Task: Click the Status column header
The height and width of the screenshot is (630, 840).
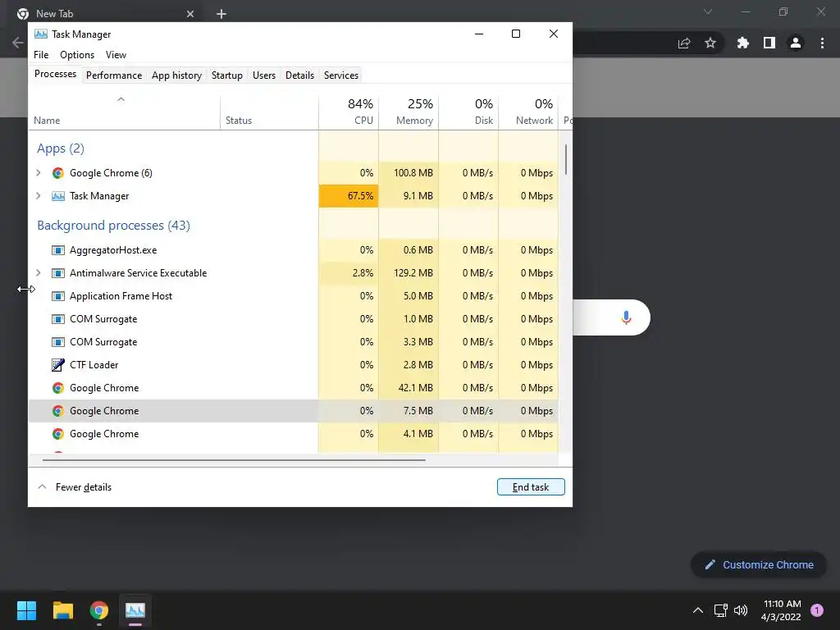Action: tap(269, 112)
